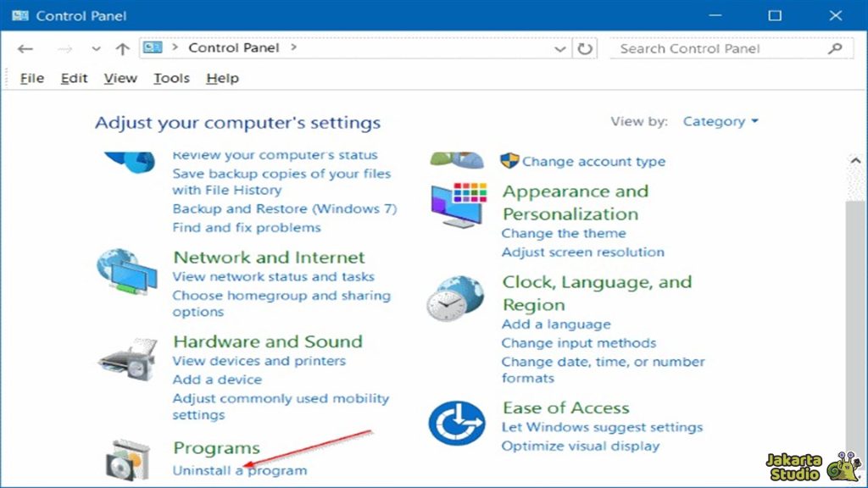The width and height of the screenshot is (868, 488).
Task: Click the Hardware and Sound printer icon
Action: [x=127, y=361]
